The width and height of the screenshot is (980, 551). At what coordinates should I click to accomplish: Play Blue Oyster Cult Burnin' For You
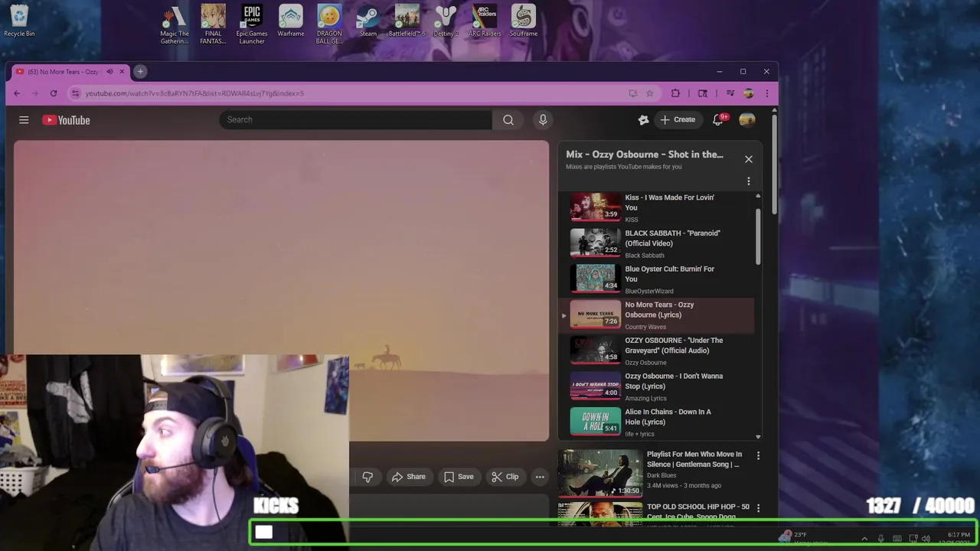[658, 279]
